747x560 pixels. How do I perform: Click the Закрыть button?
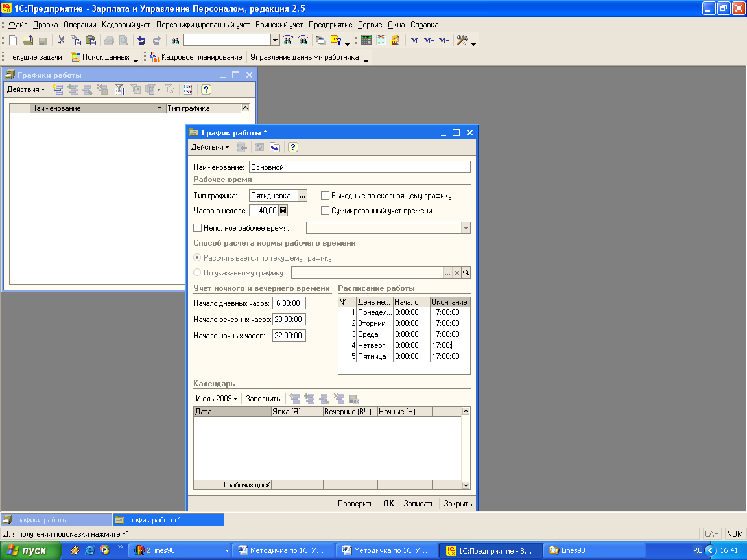[458, 504]
